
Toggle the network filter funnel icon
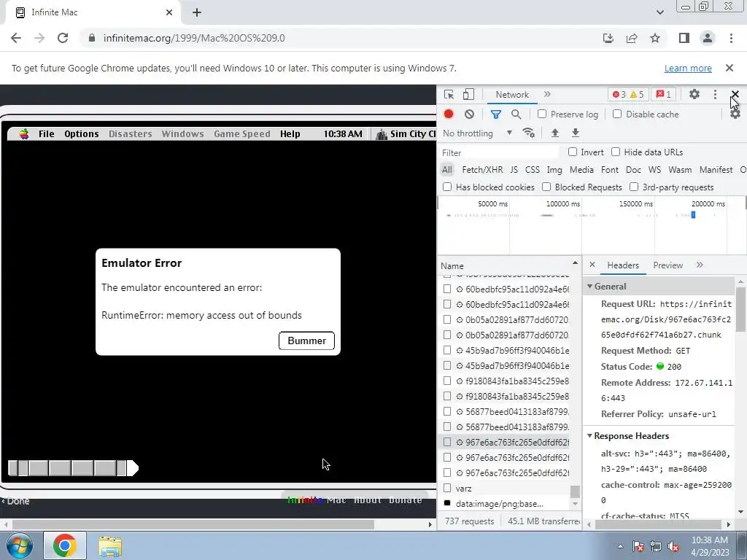[495, 114]
